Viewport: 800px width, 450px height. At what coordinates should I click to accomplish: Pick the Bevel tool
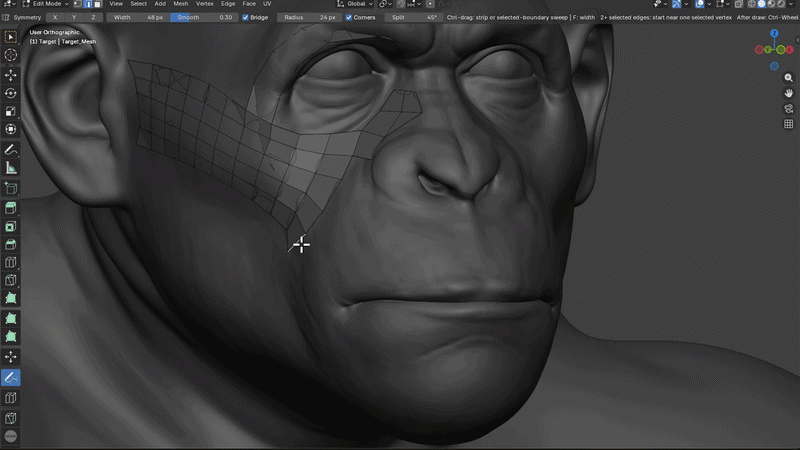pos(11,244)
